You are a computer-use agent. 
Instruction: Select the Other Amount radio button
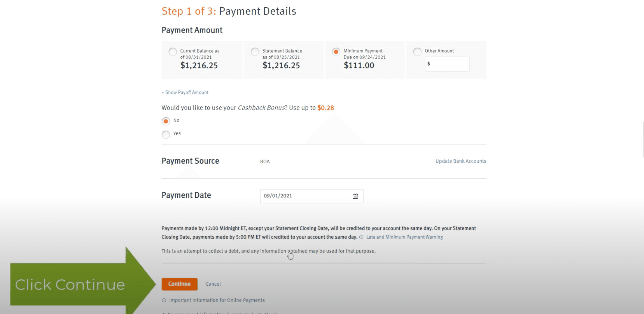click(x=417, y=52)
